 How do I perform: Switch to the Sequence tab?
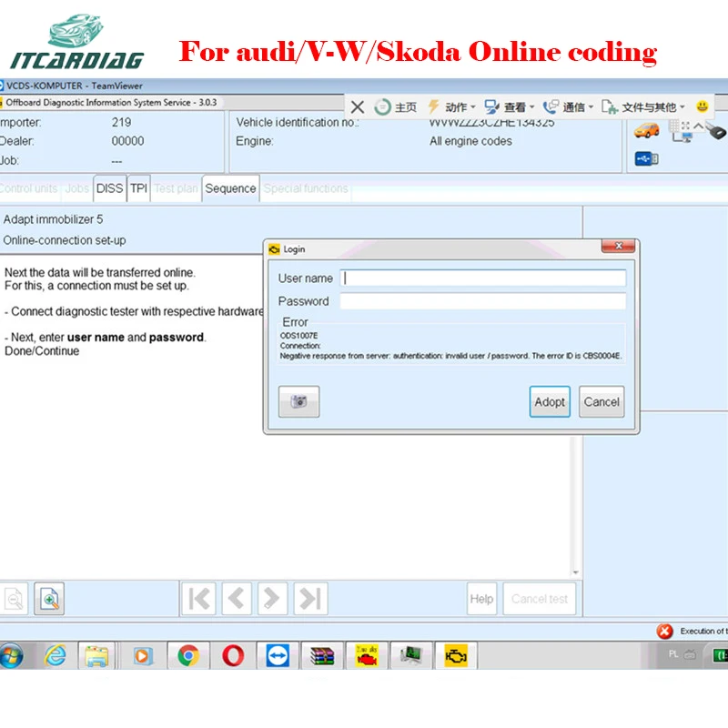pos(230,188)
